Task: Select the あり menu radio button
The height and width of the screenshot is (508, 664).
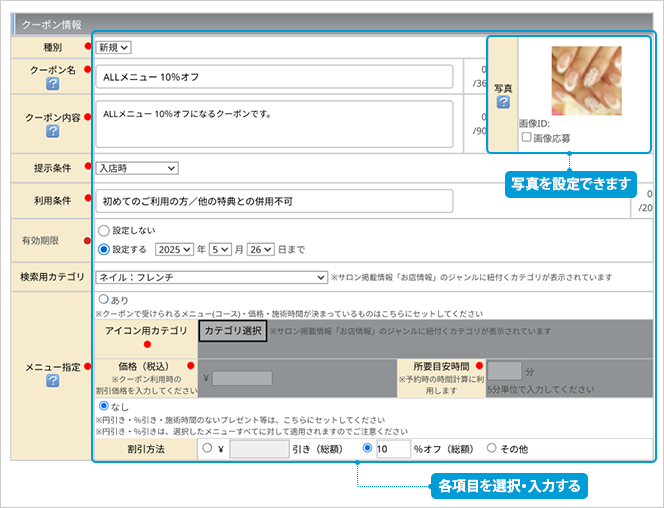Action: coord(103,298)
